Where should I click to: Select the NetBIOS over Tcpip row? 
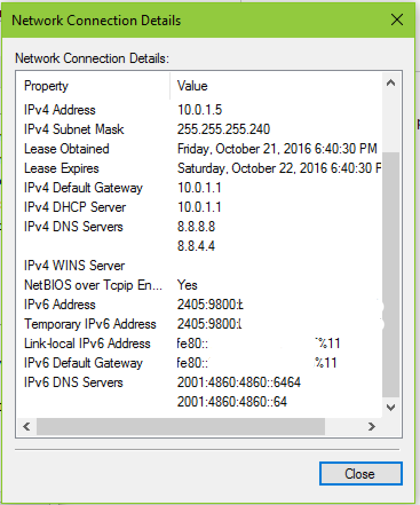[x=200, y=285]
